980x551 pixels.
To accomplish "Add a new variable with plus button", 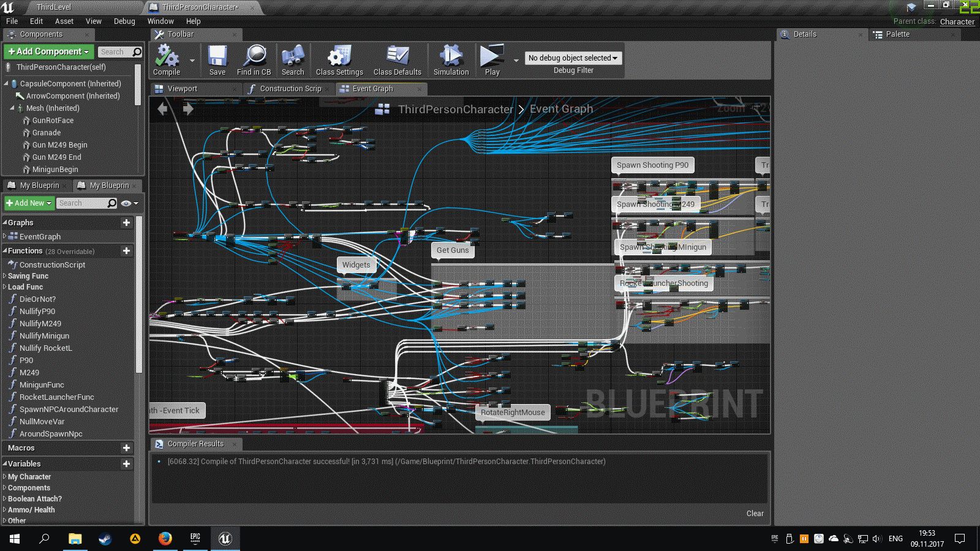I will [x=126, y=464].
